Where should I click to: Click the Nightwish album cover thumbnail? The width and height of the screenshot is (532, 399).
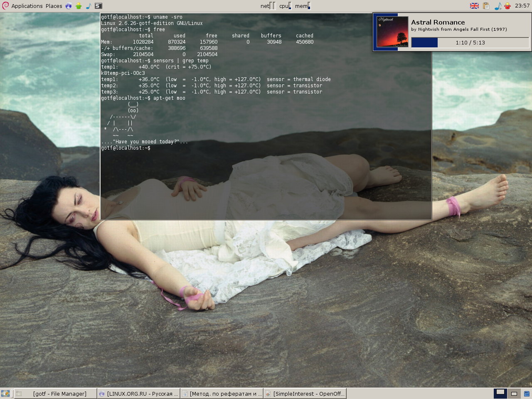click(392, 32)
